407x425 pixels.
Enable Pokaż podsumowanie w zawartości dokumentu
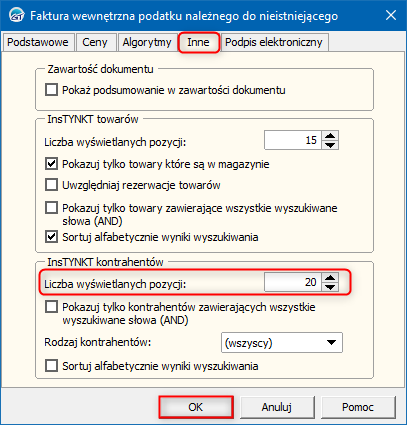point(51,90)
